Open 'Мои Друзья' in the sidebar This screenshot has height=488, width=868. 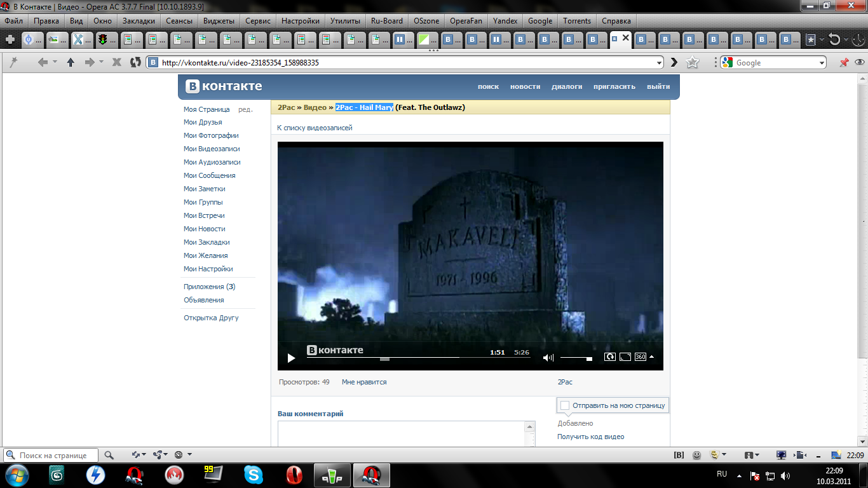pyautogui.click(x=203, y=122)
